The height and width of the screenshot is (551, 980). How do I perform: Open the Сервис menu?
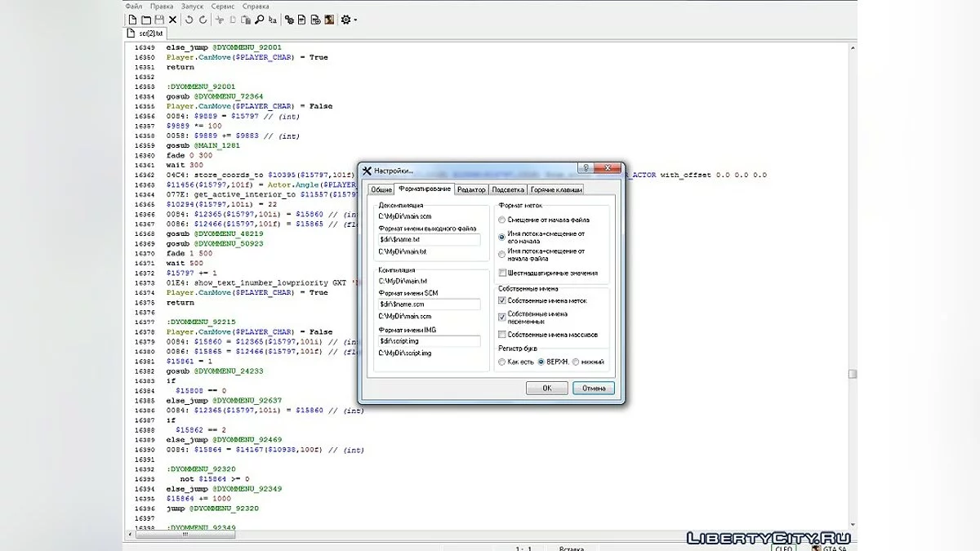click(x=222, y=7)
